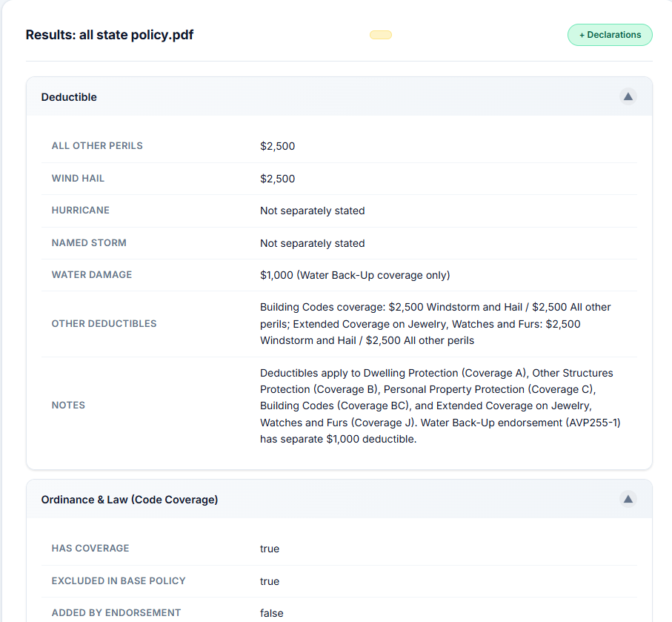The width and height of the screenshot is (672, 622).
Task: Click the ADDED BY ENDORSEMENT false value
Action: click(271, 613)
